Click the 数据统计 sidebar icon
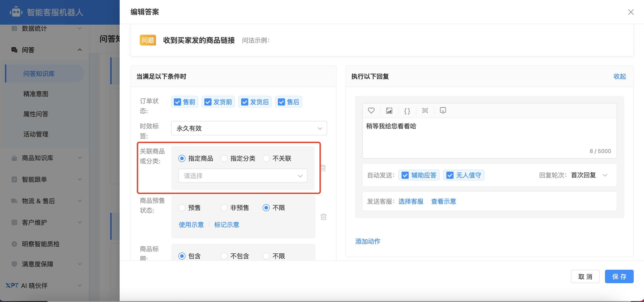 point(15,28)
